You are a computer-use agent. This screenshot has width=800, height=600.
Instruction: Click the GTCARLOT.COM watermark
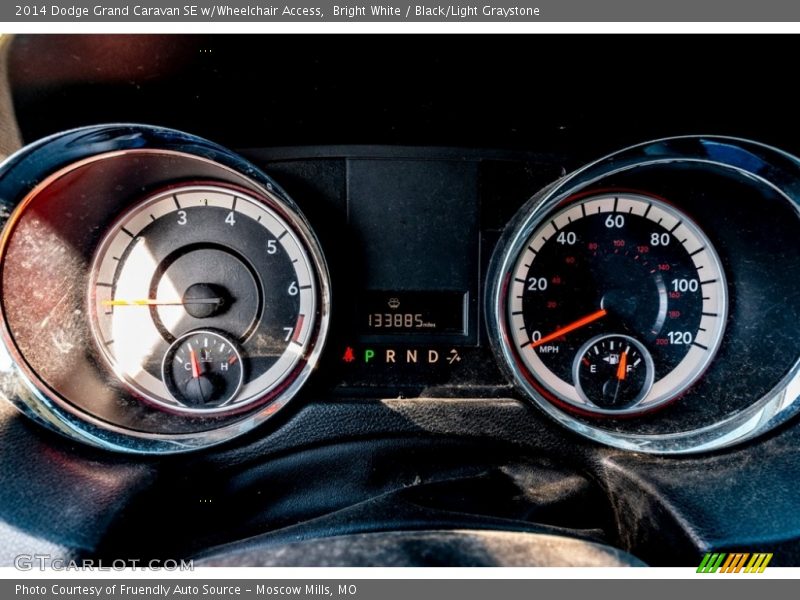(103, 563)
